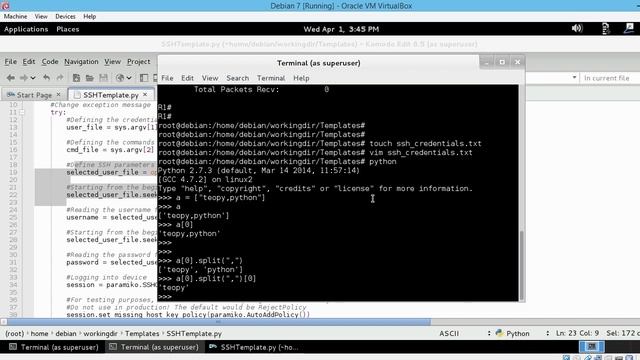Open user menu icon in top panel
This screenshot has width=640, height=360.
[629, 28]
